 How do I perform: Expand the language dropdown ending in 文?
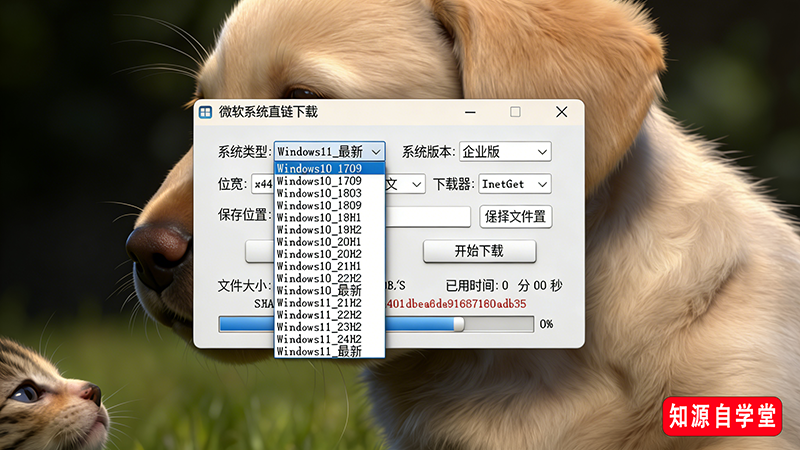coord(405,184)
